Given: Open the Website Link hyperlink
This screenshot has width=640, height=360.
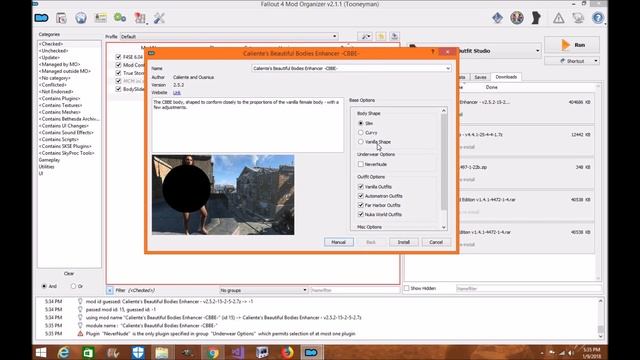Looking at the screenshot, I should pyautogui.click(x=177, y=93).
